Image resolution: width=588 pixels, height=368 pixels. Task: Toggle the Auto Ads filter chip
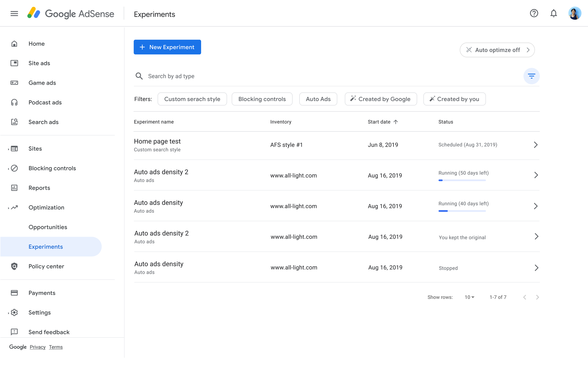pos(318,99)
